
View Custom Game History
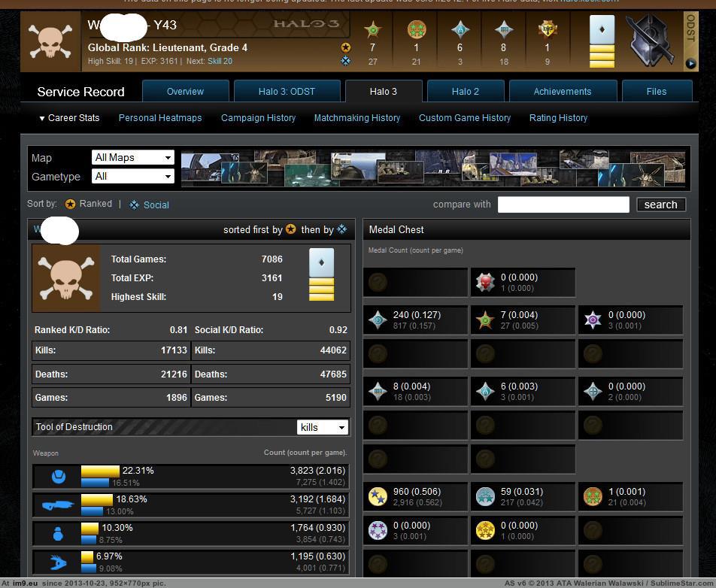point(465,118)
